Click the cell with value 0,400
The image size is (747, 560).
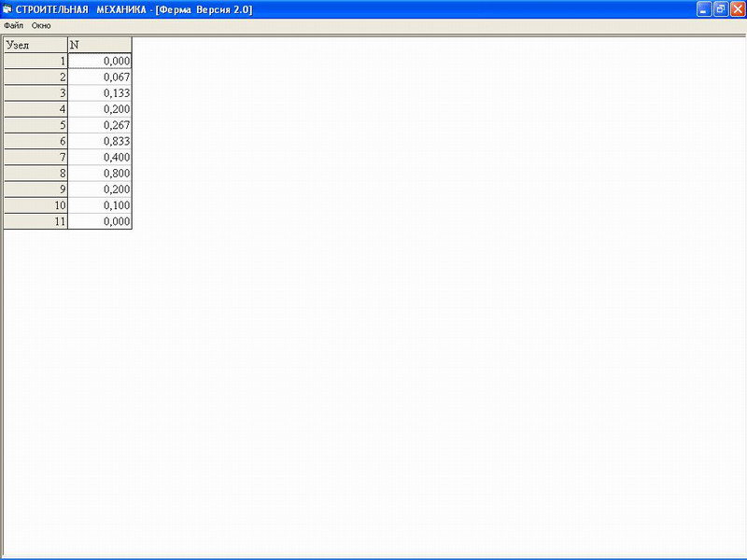pos(100,157)
